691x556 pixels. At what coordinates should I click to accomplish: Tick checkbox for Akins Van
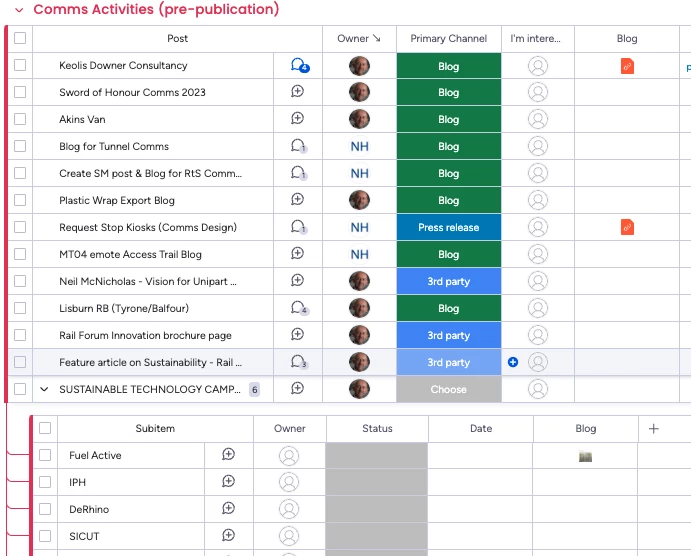tap(20, 119)
